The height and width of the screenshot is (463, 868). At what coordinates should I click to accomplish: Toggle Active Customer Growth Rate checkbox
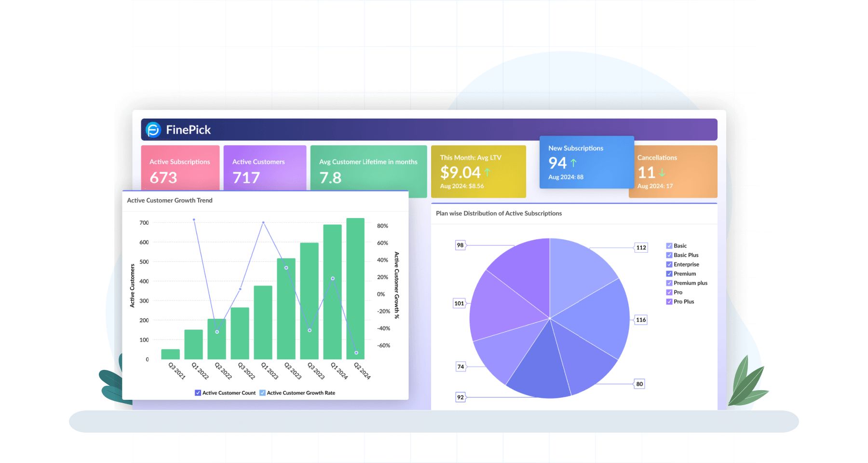click(262, 393)
